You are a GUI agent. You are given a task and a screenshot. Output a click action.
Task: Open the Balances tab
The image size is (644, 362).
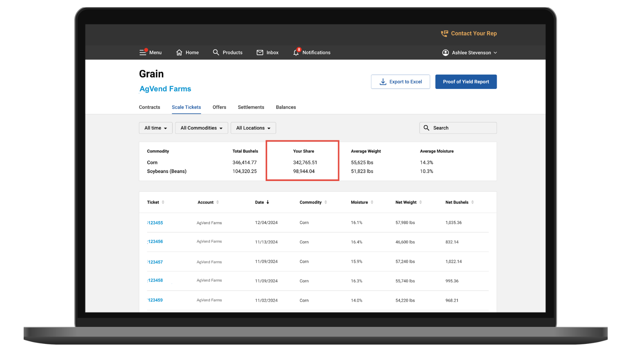(286, 107)
